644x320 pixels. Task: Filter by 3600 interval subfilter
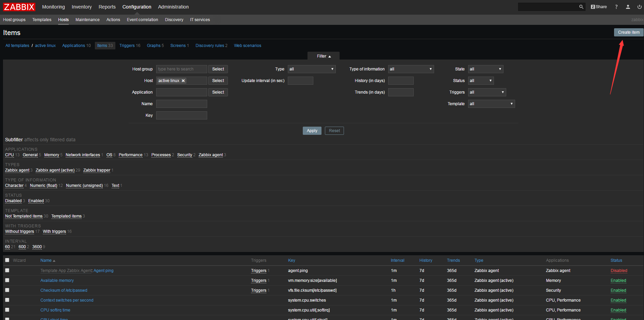coord(37,247)
